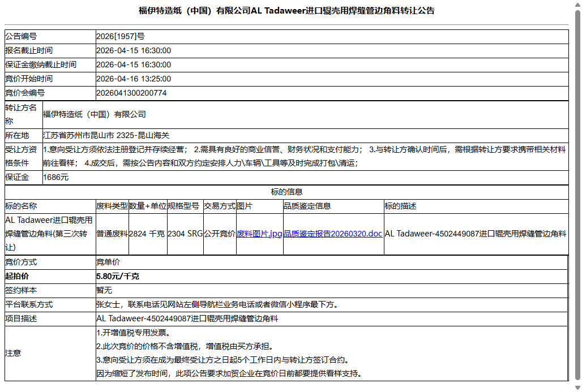Click the 所在地 label
This screenshot has width=582, height=392.
17,135
